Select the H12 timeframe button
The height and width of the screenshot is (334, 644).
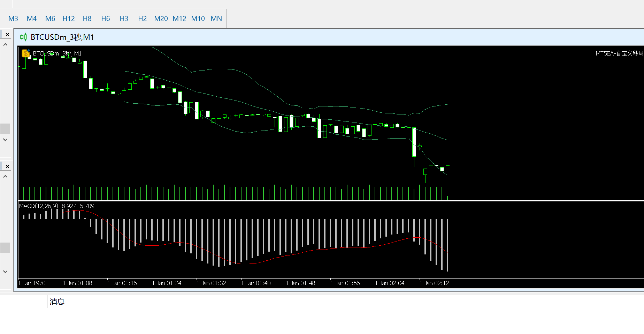tap(69, 18)
